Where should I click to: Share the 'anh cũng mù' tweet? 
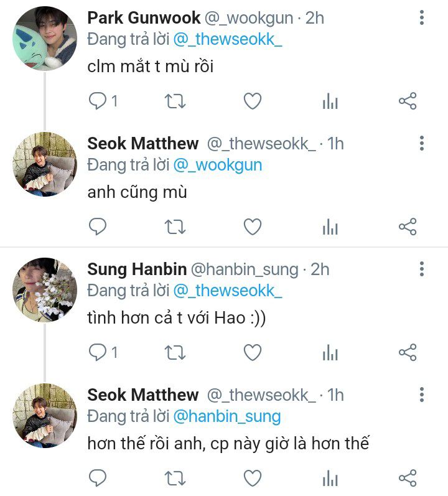[x=408, y=227]
